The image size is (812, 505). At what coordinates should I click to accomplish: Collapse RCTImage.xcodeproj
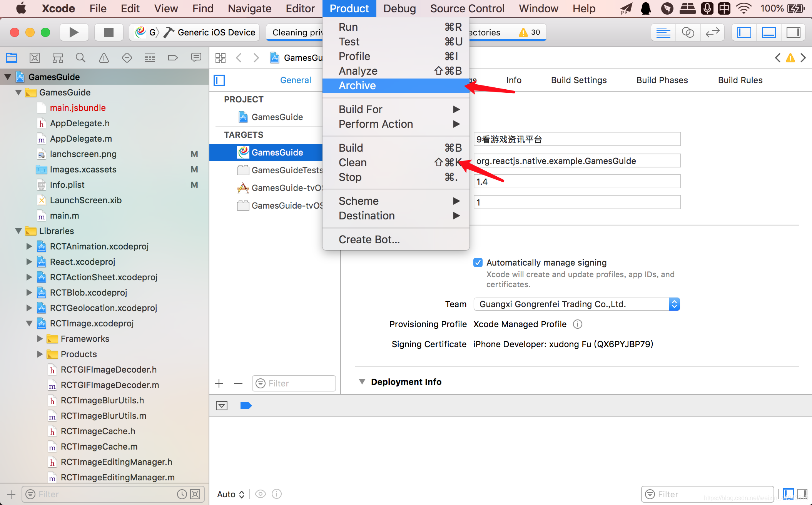click(29, 323)
